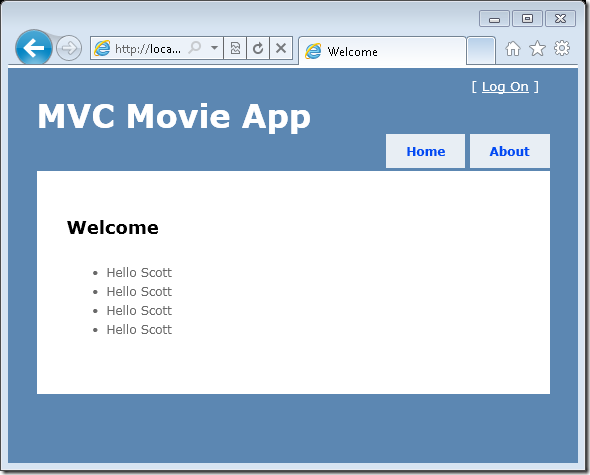Click the browser Forward arrow button
This screenshot has height=475, width=590.
pos(69,48)
